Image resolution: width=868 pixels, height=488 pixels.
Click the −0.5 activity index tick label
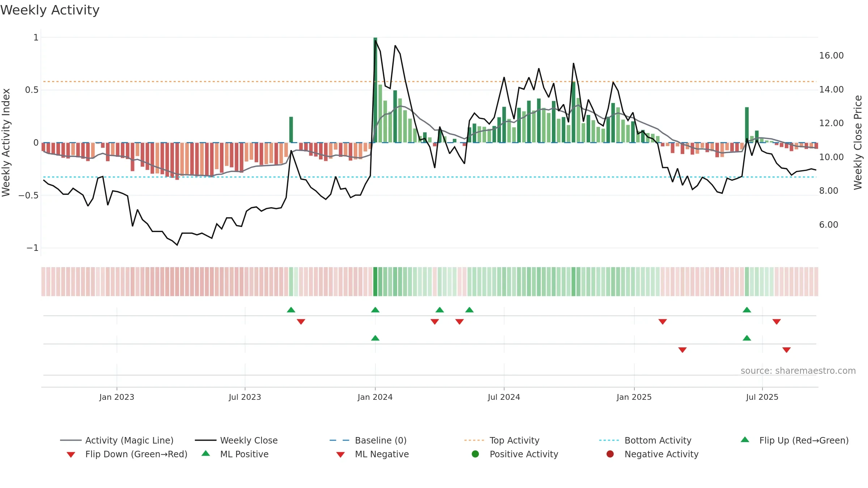28,195
